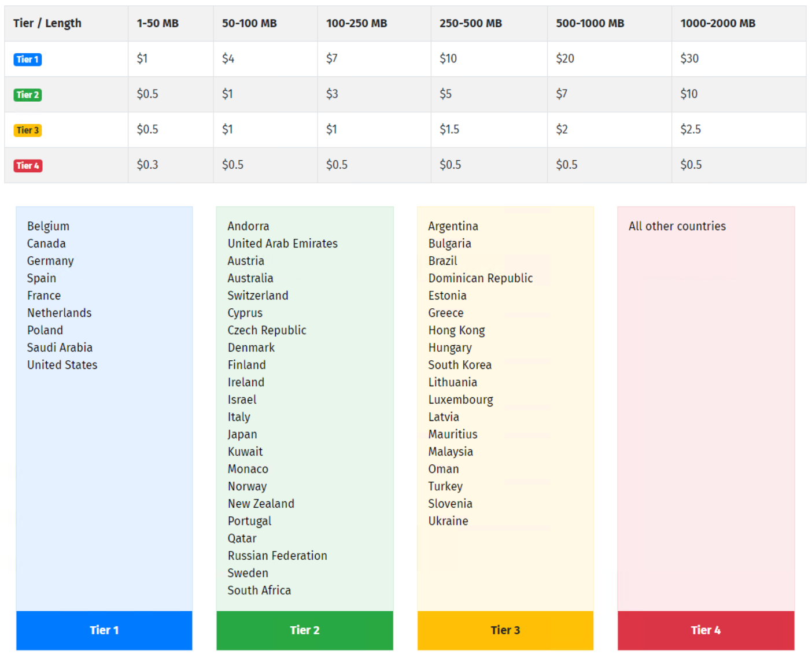812x654 pixels.
Task: Click the green Tier 2 badge
Action: (27, 94)
